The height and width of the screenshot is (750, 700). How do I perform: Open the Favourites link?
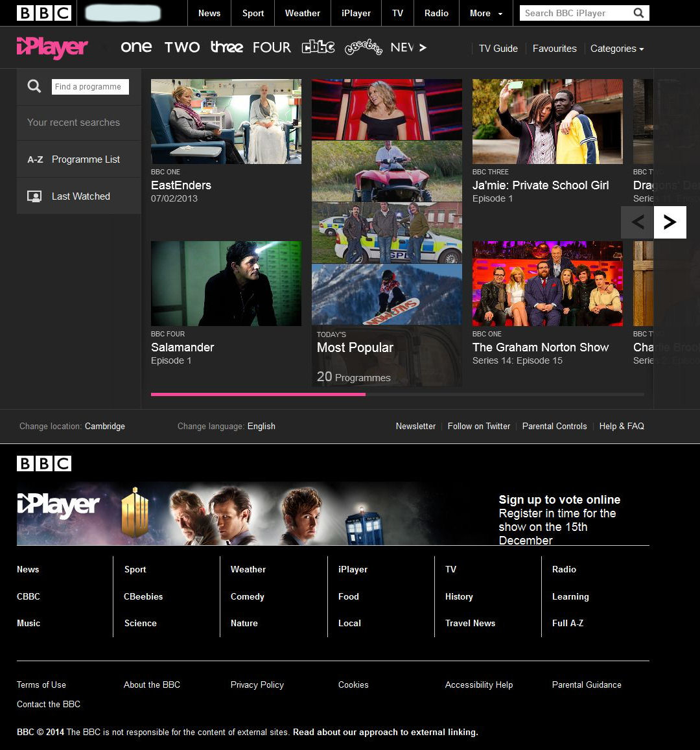coord(555,49)
